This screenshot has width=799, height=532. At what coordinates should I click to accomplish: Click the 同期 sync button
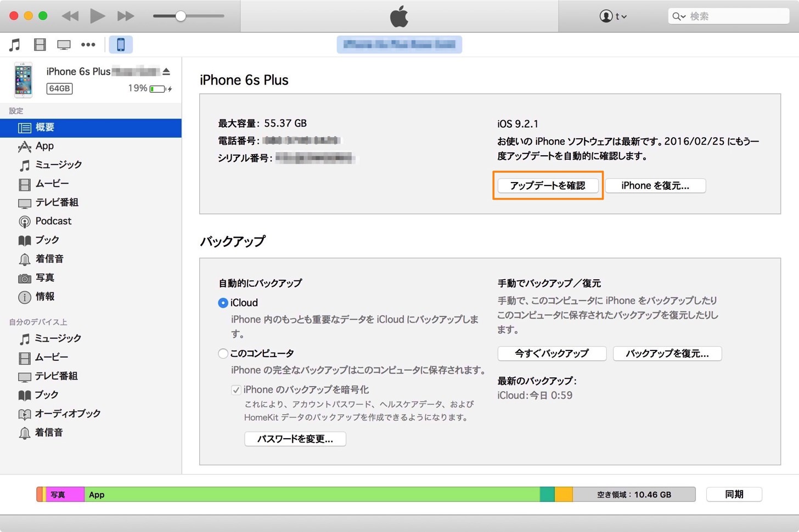734,494
